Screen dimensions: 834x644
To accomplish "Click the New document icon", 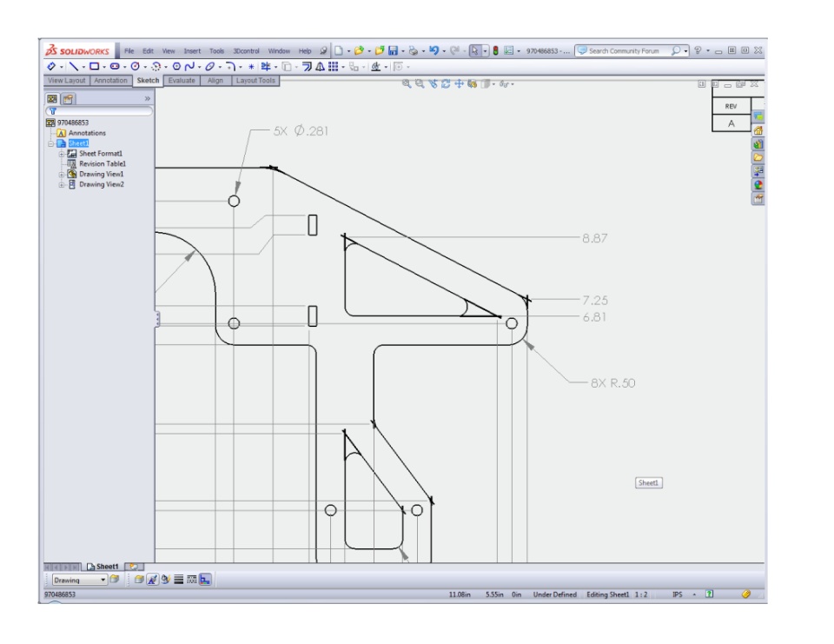I will click(338, 50).
